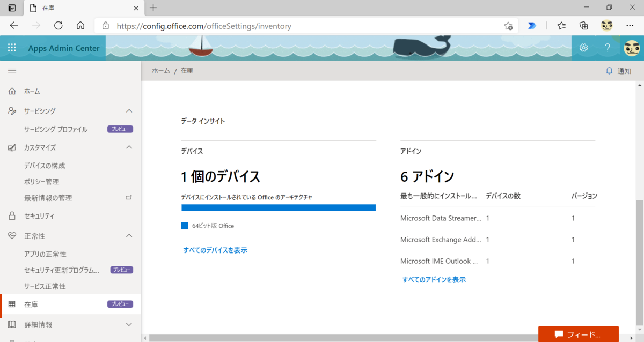644x342 pixels.
Task: Open a new browser tab with plus
Action: coord(153,8)
